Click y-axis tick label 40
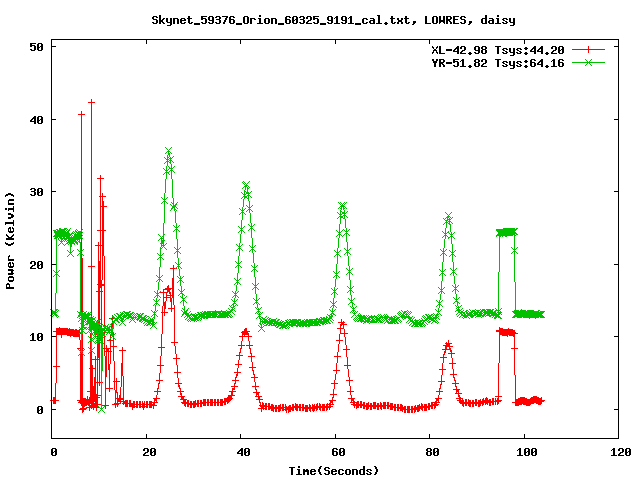The image size is (640, 480). pos(36,120)
